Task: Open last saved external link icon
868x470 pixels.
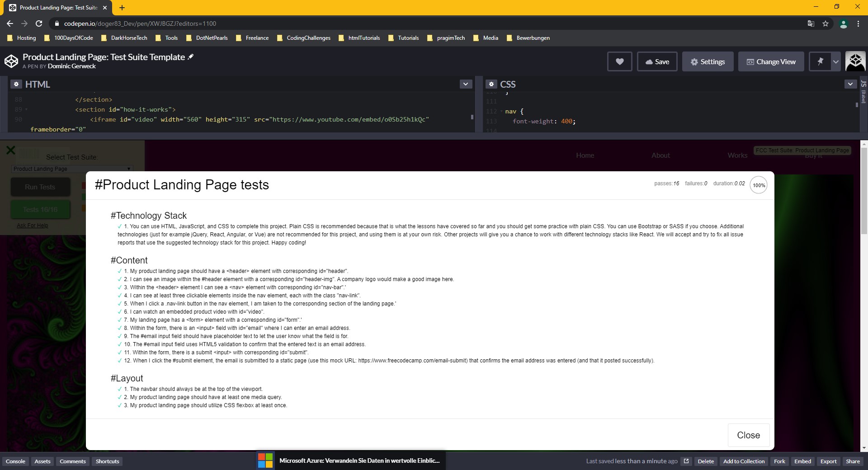Action: (x=686, y=461)
